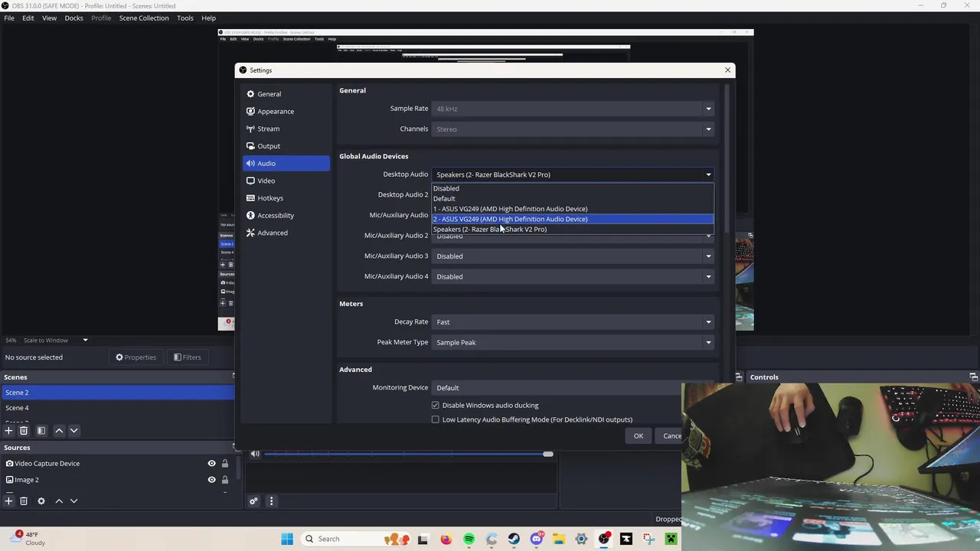980x551 pixels.
Task: Open the weather widget showing 48°F Cloudy
Action: tap(29, 539)
